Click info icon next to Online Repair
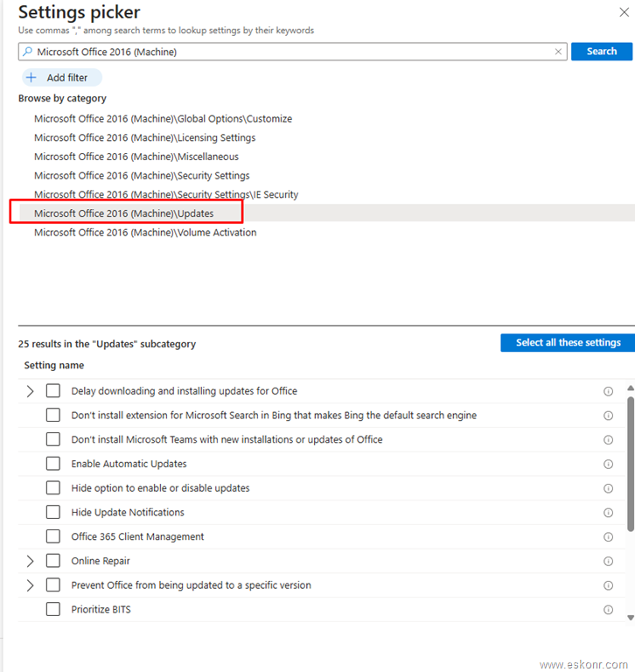Viewport: 635px width, 672px height. (x=608, y=562)
